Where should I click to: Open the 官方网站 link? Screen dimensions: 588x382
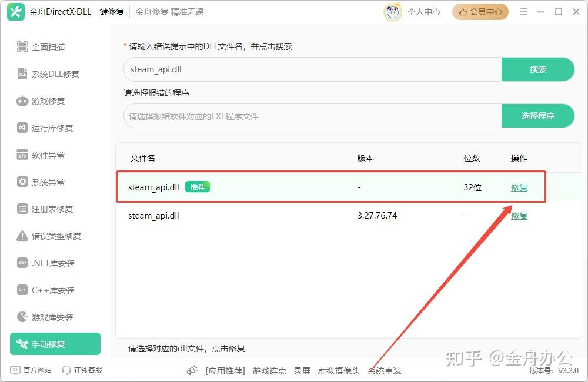(x=37, y=370)
